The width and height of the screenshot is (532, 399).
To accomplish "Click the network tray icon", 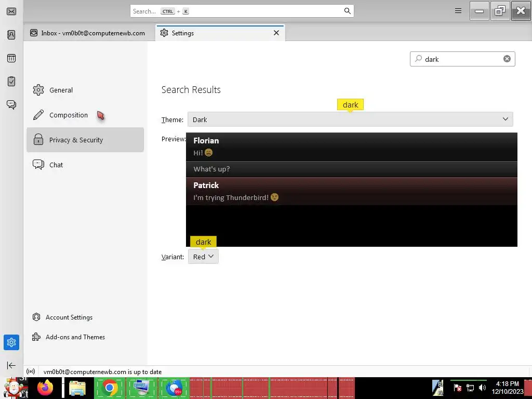I will tap(470, 388).
